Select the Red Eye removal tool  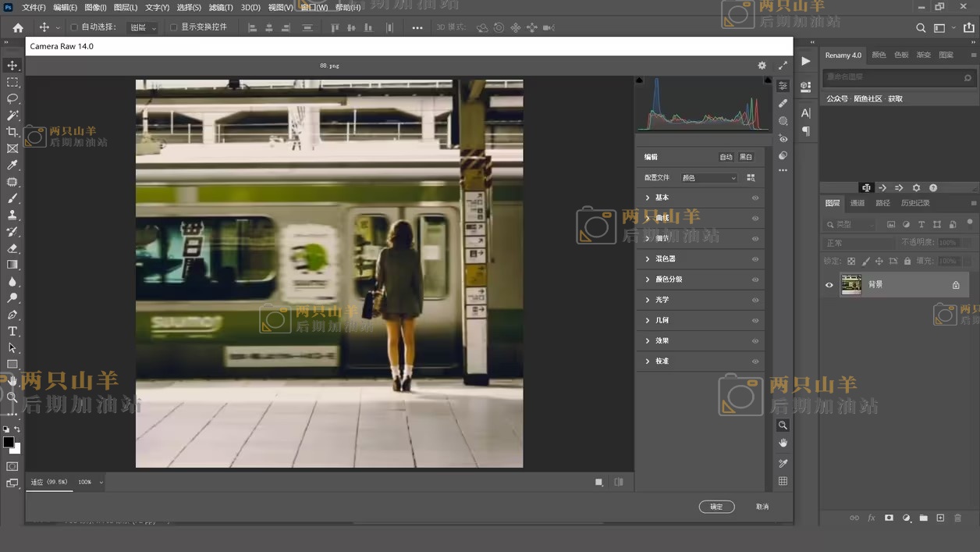click(x=783, y=138)
